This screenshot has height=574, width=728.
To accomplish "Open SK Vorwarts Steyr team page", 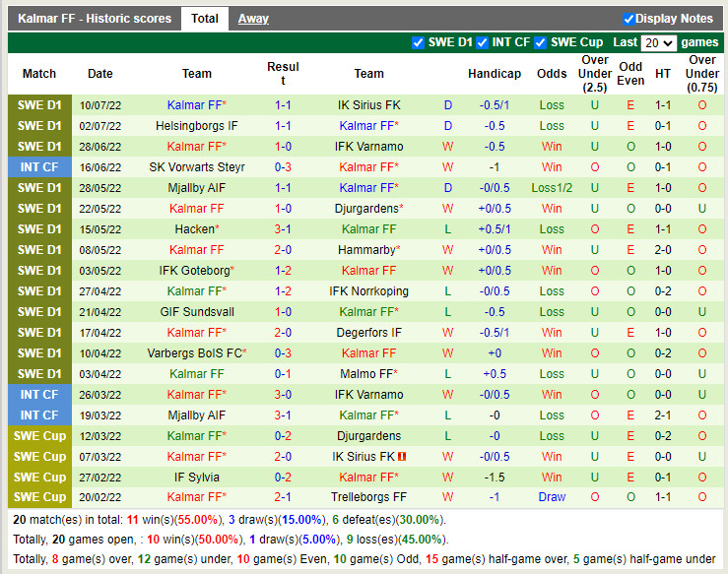I will coord(196,167).
